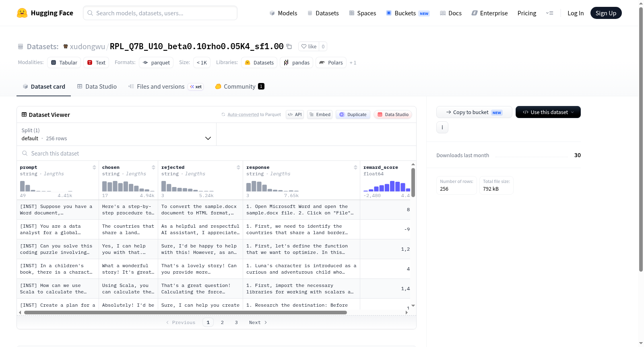Sort the rejected column
644x347 pixels.
[238, 167]
